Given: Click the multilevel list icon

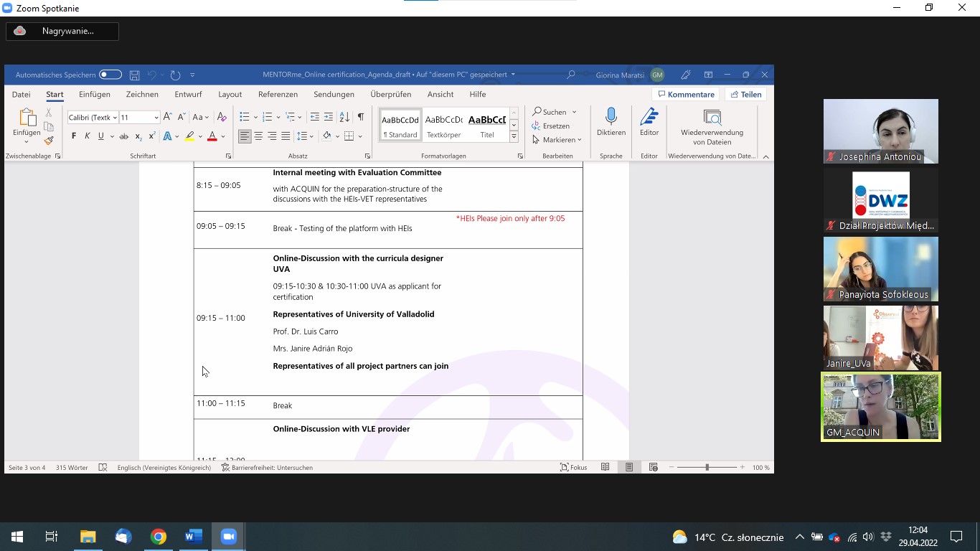Looking at the screenshot, I should (x=290, y=117).
